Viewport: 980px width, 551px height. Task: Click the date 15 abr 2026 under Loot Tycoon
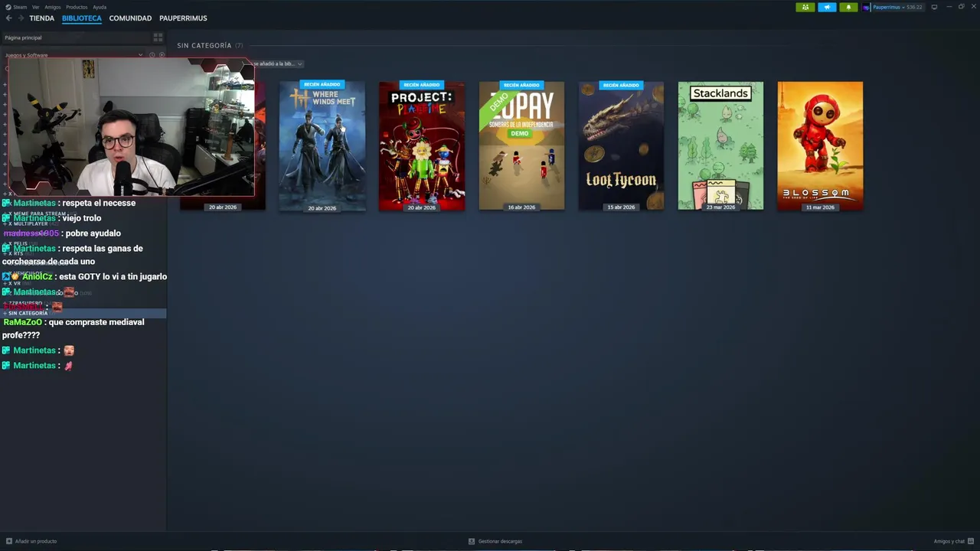[x=621, y=207]
